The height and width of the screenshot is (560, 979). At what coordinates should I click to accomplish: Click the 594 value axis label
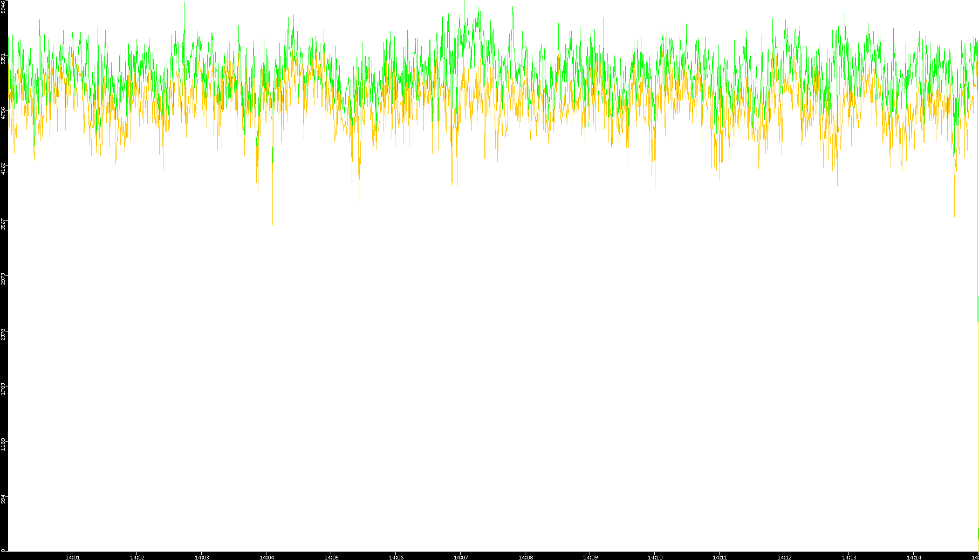[x=3, y=499]
